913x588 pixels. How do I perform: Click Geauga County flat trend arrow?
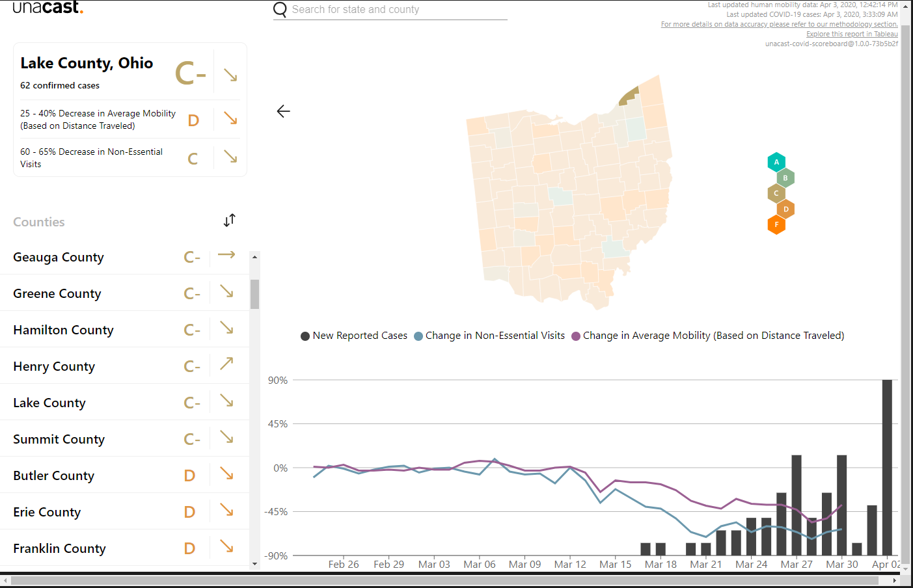[226, 254]
